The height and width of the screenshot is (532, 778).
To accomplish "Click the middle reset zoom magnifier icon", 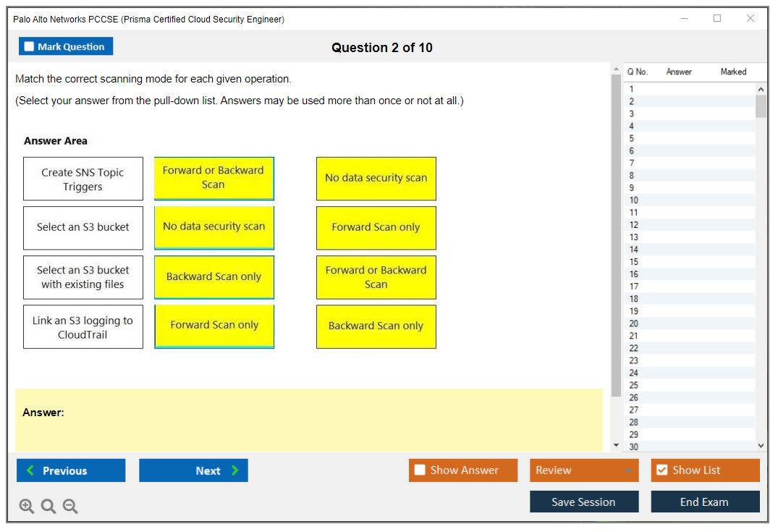I will click(48, 507).
